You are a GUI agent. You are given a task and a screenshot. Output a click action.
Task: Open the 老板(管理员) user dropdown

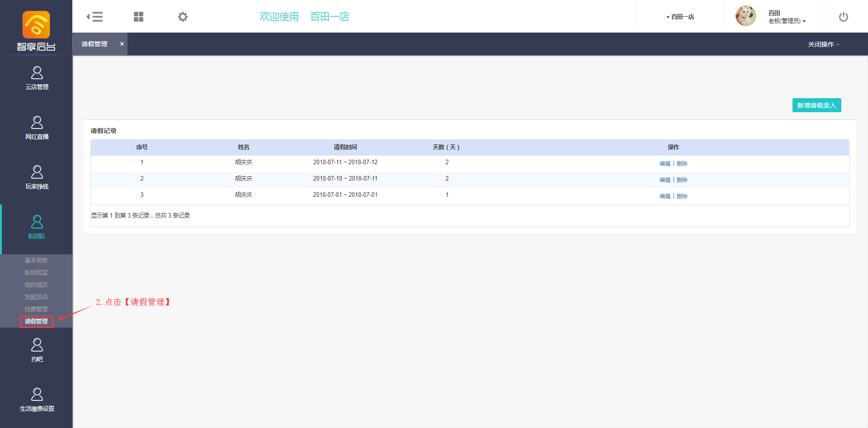(787, 21)
